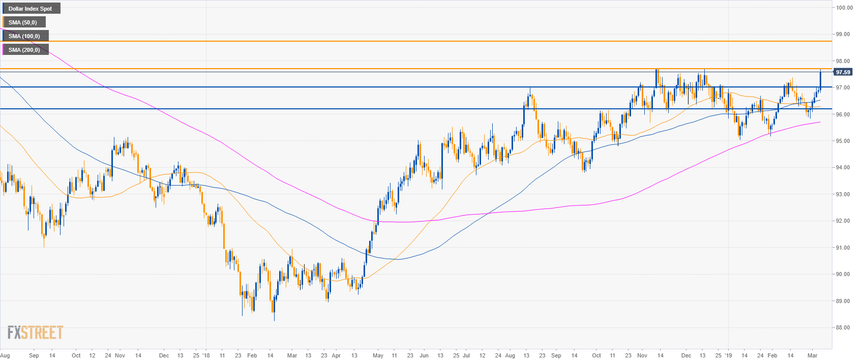Screen dimensions: 868x362
Task: Click the current price tag 97.59
Action: pyautogui.click(x=843, y=72)
